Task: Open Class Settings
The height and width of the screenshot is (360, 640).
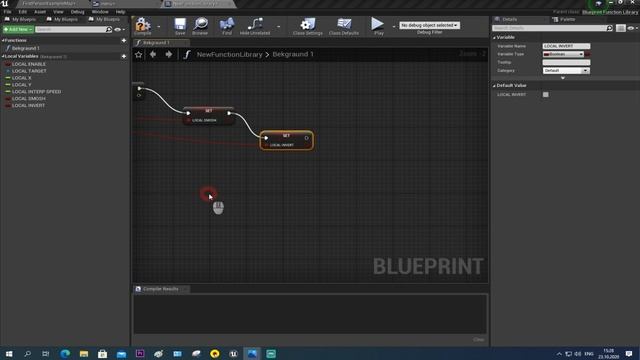Action: click(x=308, y=26)
